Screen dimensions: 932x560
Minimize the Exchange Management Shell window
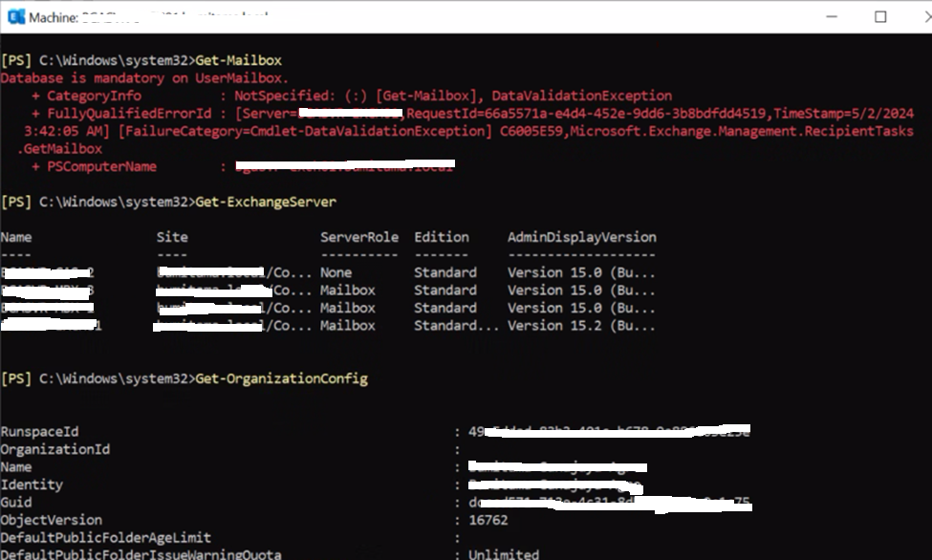pos(832,16)
